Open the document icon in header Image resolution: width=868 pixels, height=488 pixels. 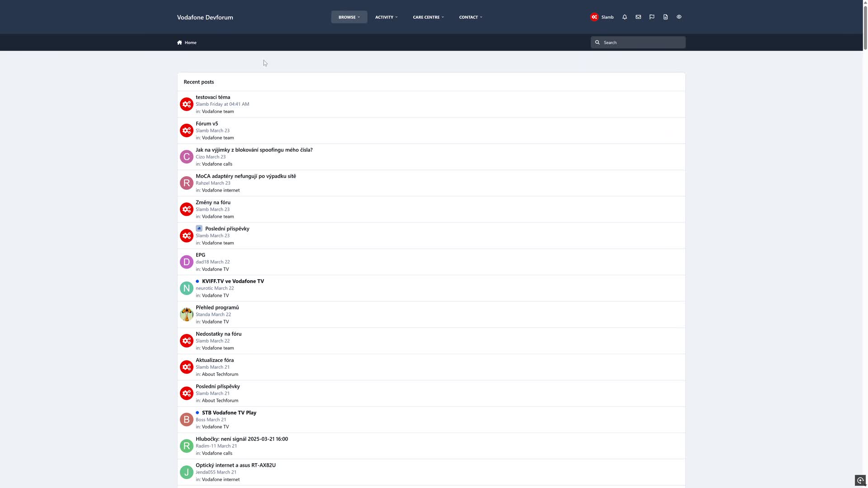(665, 17)
